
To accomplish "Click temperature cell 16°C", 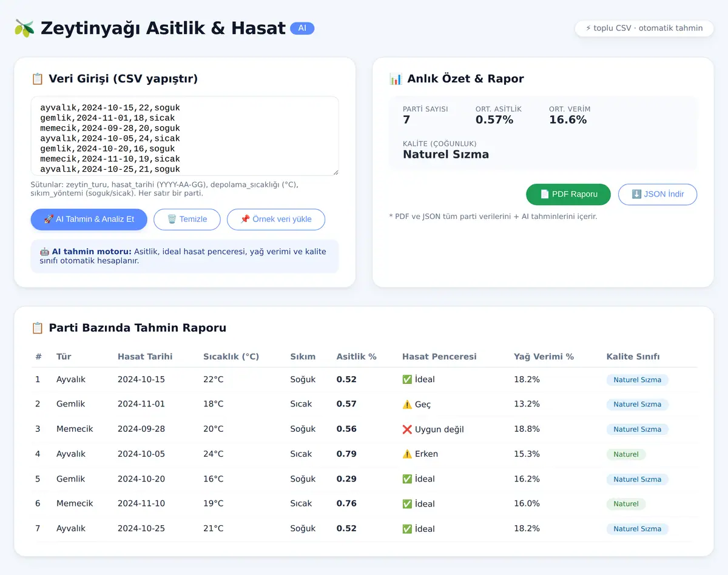I will (214, 479).
